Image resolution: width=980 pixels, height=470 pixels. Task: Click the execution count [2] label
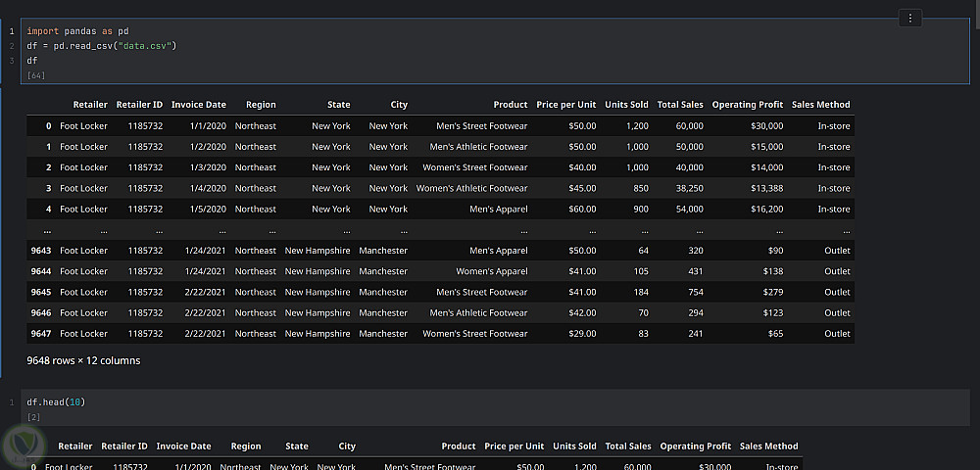(33, 416)
